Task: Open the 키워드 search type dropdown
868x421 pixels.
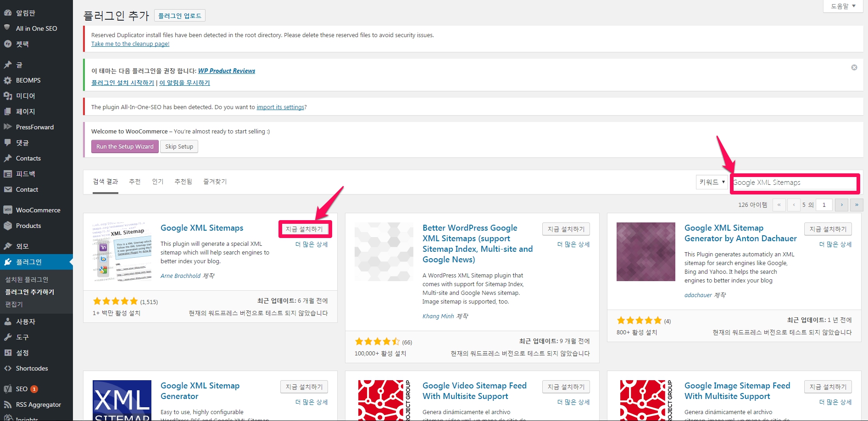Action: pos(712,182)
